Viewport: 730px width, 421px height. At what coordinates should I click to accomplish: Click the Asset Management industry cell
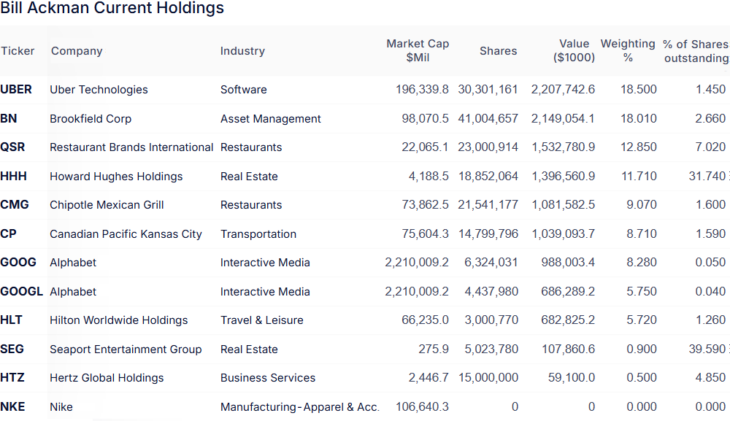270,119
